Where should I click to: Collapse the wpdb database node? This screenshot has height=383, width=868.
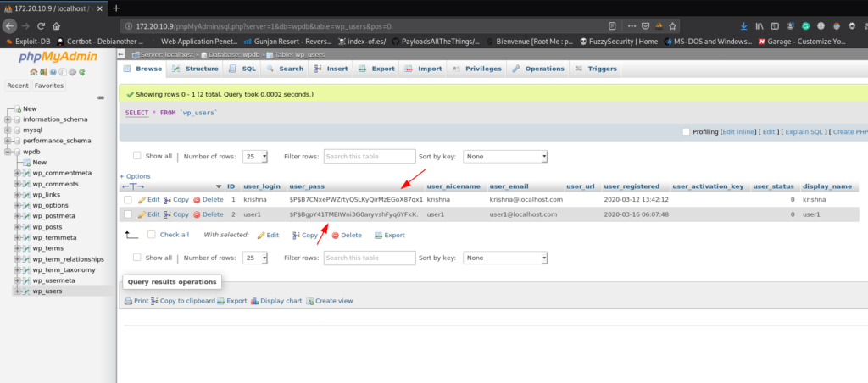(x=8, y=152)
